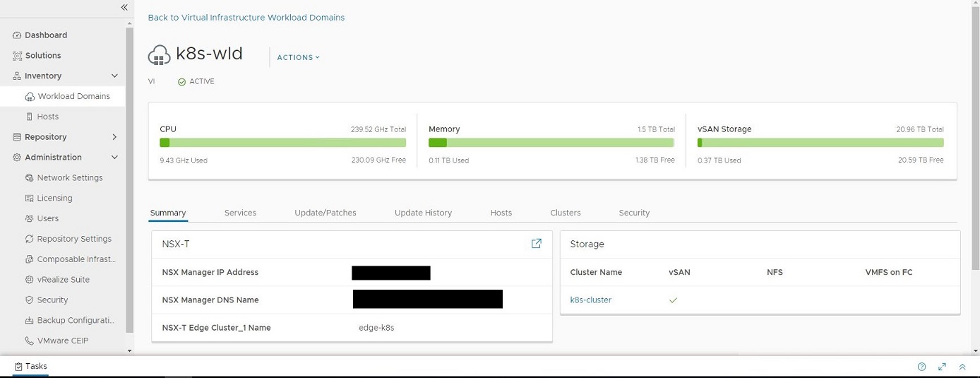
Task: Go back to Virtual Infrastructure Workload Domains
Action: click(x=246, y=18)
